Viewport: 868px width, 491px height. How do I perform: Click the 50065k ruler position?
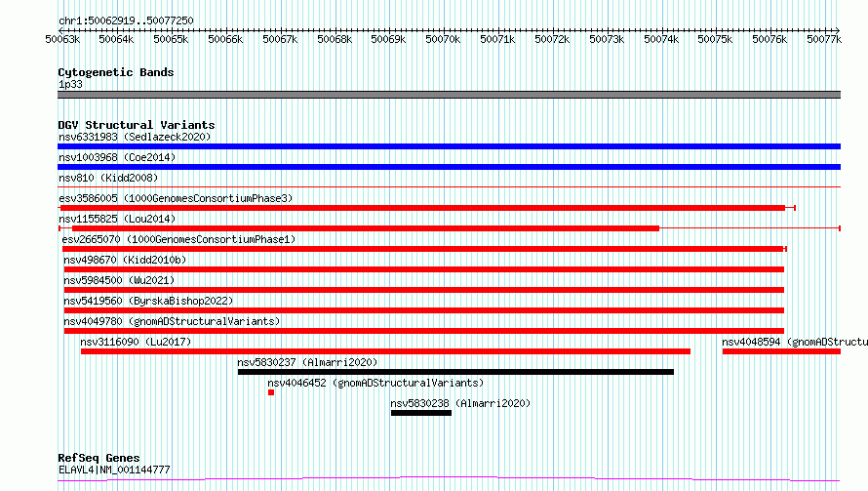coord(171,39)
